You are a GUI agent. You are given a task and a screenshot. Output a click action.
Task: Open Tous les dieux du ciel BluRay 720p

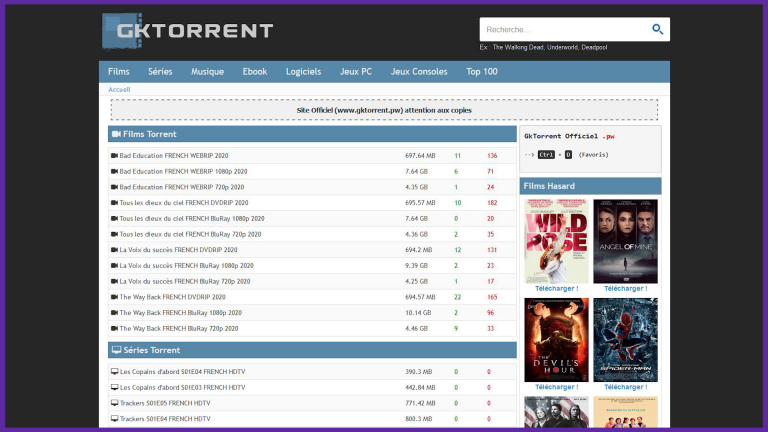[190, 234]
